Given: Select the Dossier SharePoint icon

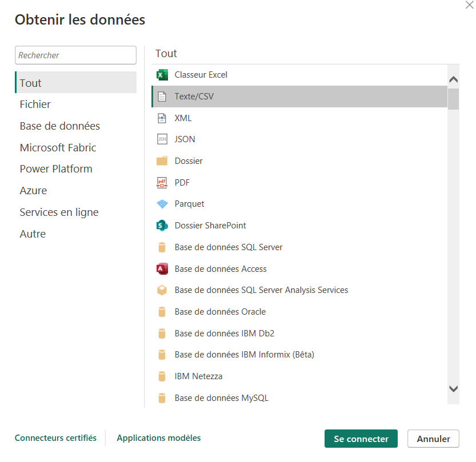Looking at the screenshot, I should pyautogui.click(x=162, y=226).
